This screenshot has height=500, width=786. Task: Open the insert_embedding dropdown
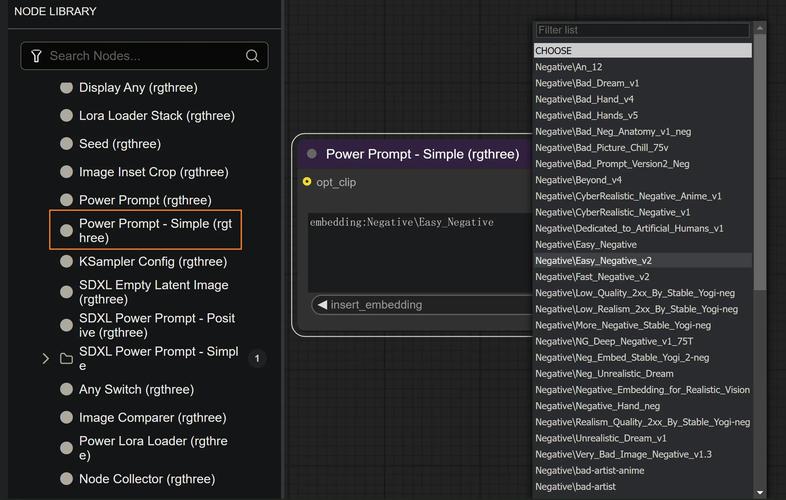420,305
